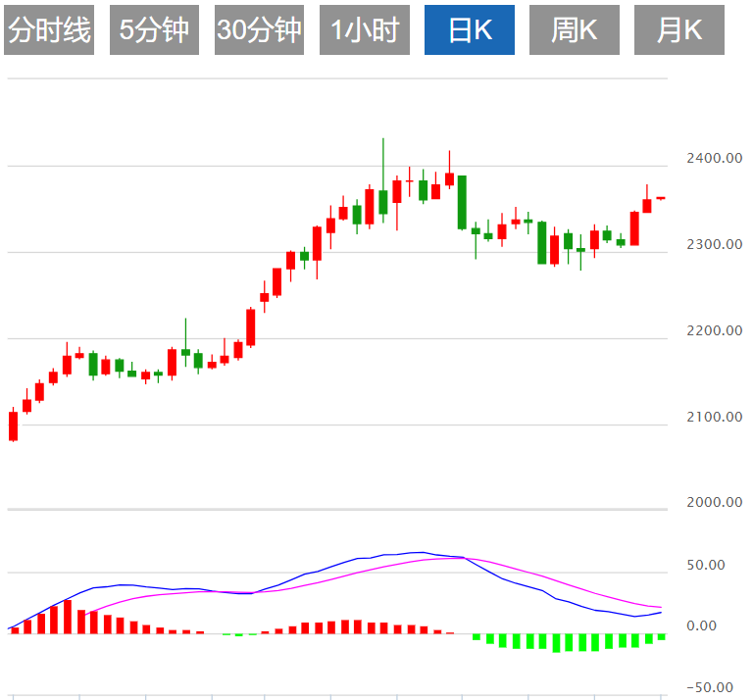Click the last small red candle on the right

pos(661,198)
